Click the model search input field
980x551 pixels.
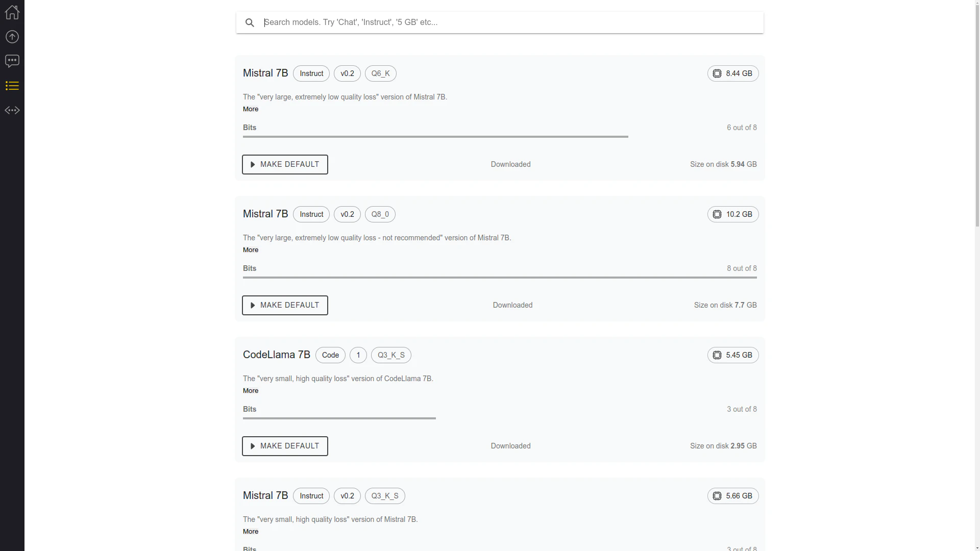pos(499,22)
